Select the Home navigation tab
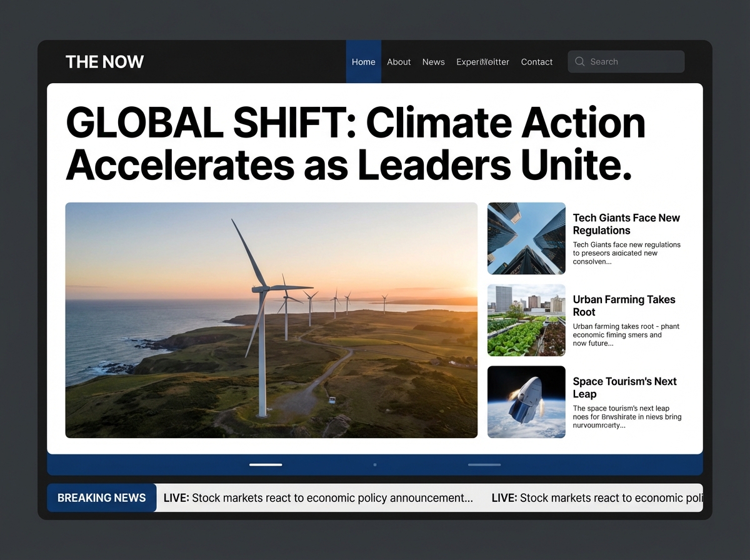 363,61
